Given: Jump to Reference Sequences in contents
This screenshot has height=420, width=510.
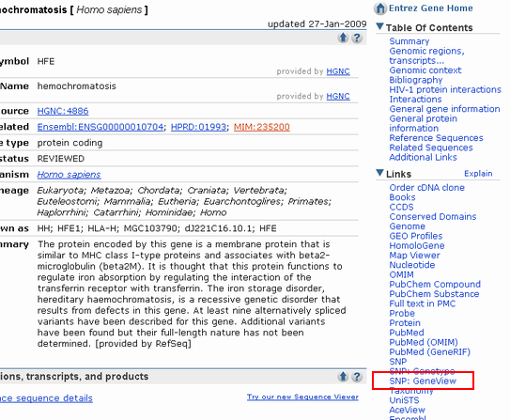Looking at the screenshot, I should [x=436, y=138].
